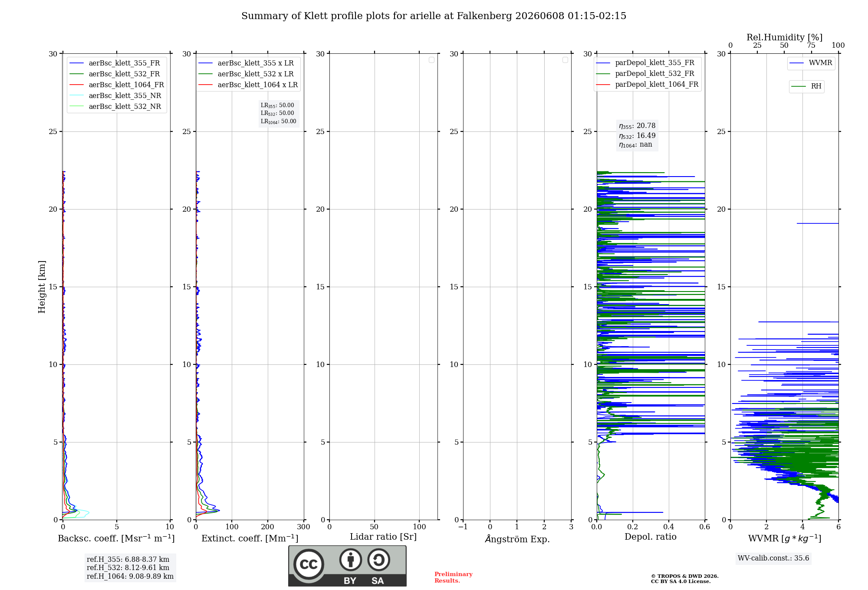The width and height of the screenshot is (868, 590).
Task: Click the Height [km] axis label
Action: click(x=42, y=287)
